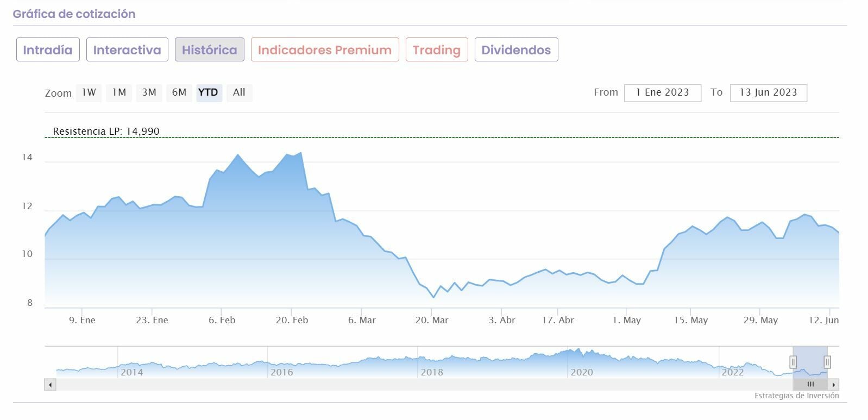Edit the From date field
Screen dimensions: 868x420
pyautogui.click(x=663, y=93)
